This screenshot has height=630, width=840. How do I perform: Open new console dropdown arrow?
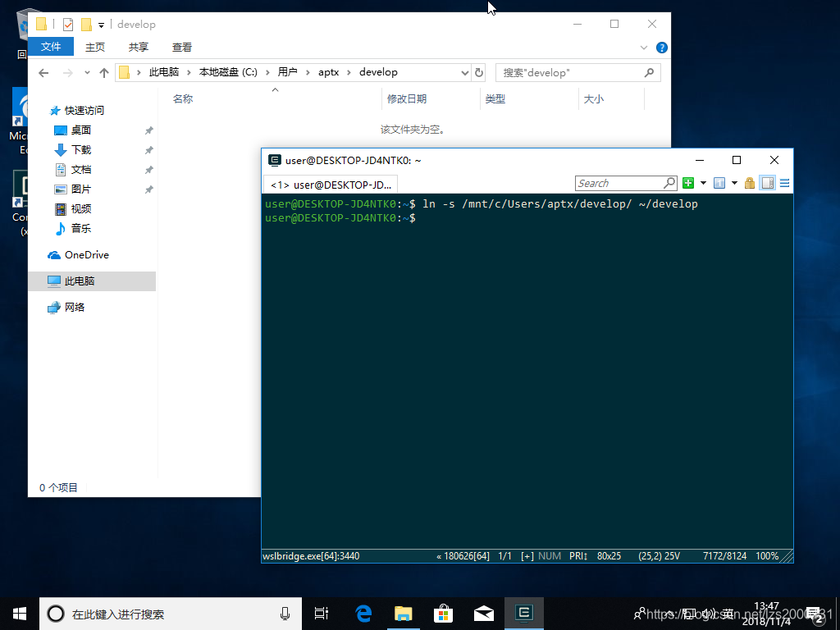point(703,183)
